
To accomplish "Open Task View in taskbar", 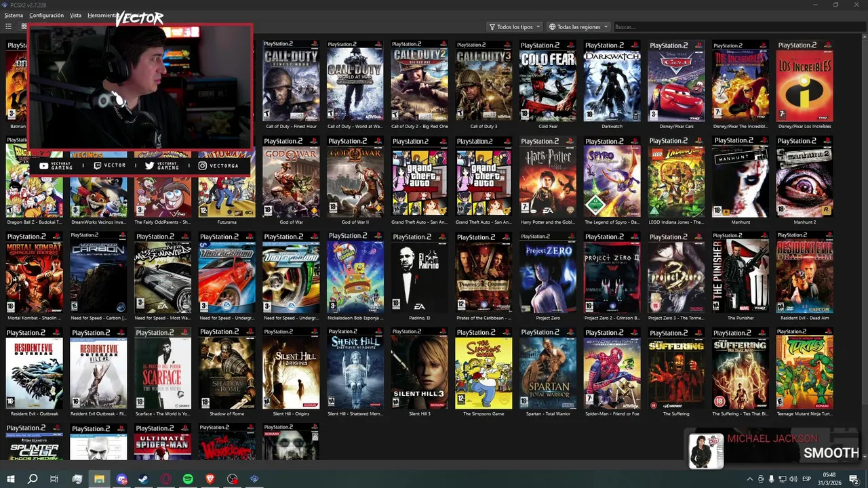I will coord(54,479).
